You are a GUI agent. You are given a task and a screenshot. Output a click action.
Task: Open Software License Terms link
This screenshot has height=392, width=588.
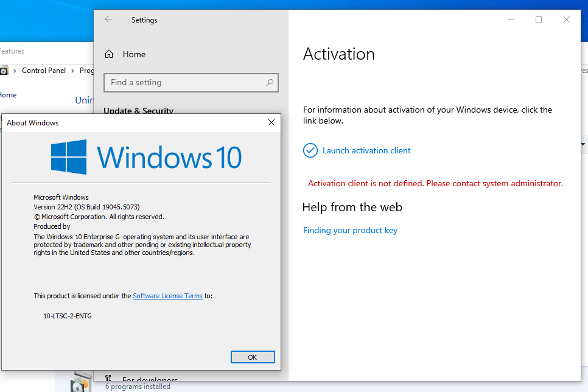coord(167,296)
